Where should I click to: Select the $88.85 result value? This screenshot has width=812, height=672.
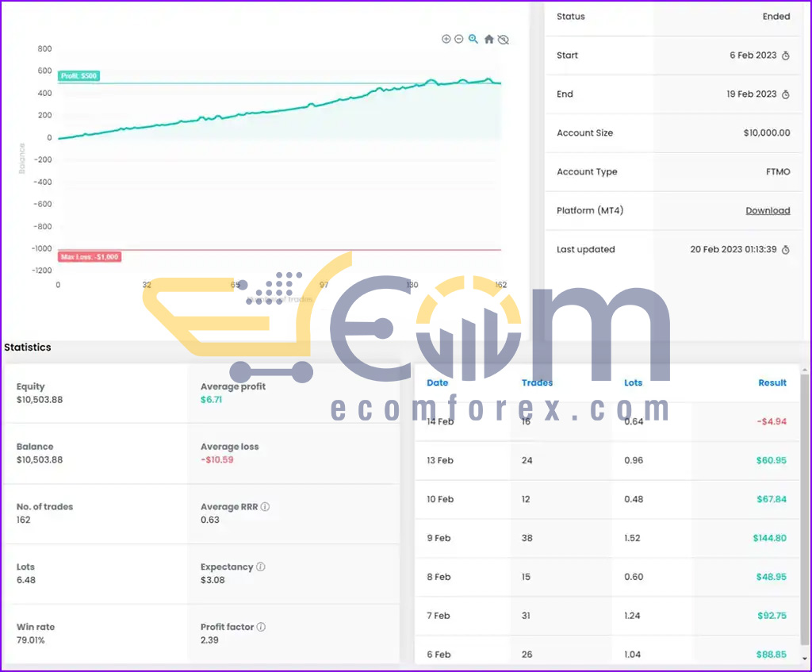(771, 655)
